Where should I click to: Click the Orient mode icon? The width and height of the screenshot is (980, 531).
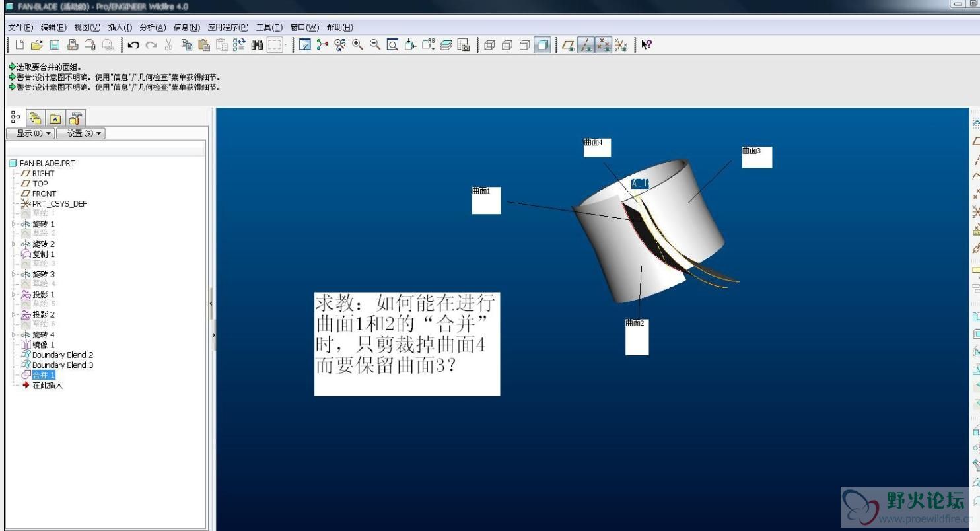point(340,45)
